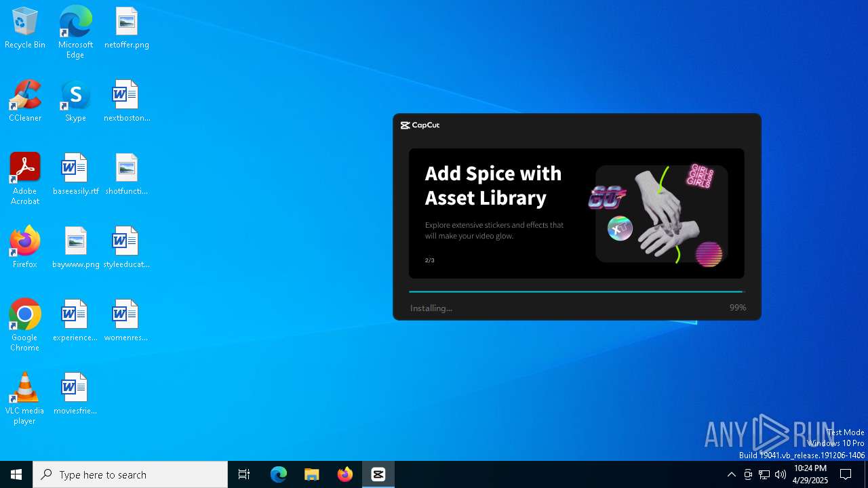
Task: Select the Google Chrome desktop shortcut
Action: pyautogui.click(x=25, y=325)
